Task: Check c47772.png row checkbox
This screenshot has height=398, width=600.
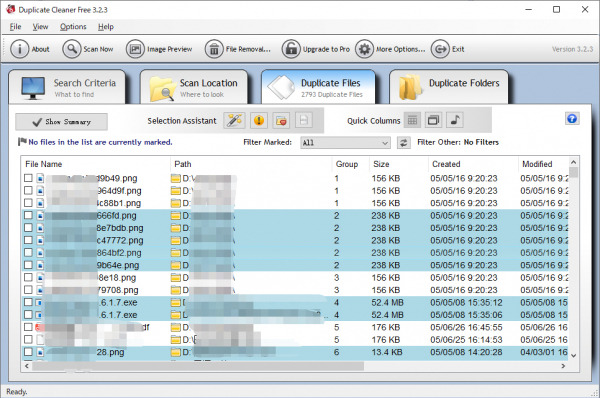Action: pyautogui.click(x=28, y=240)
